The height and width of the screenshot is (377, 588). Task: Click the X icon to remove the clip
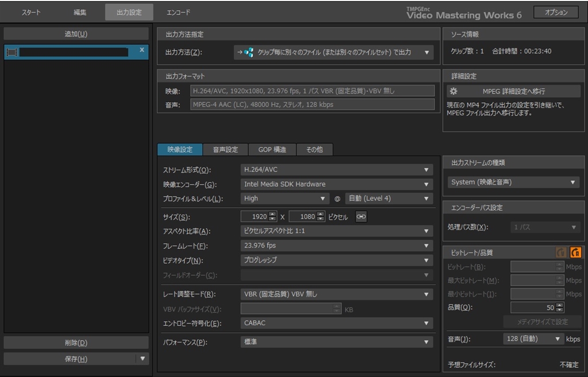(141, 51)
